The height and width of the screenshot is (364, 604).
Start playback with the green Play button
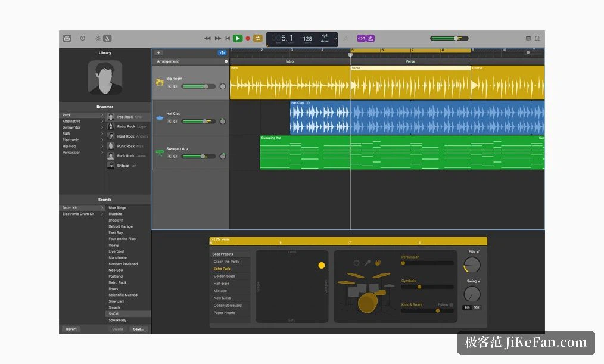point(238,38)
